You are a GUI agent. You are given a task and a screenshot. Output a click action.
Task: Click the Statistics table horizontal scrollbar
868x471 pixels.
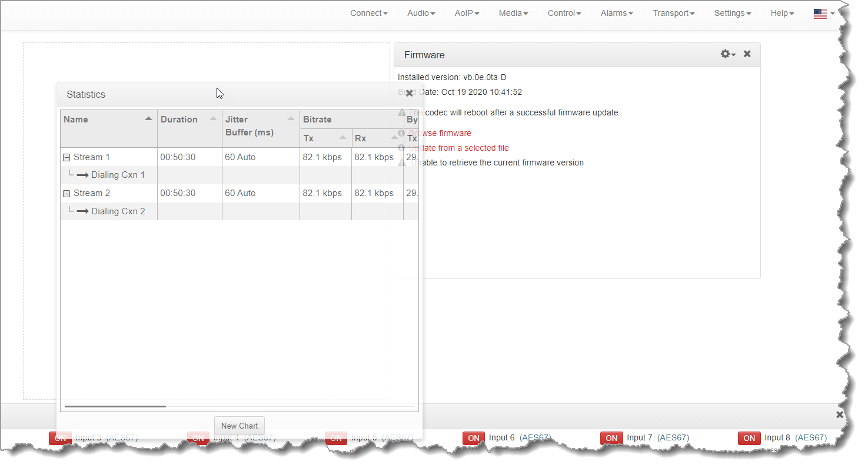[x=115, y=406]
